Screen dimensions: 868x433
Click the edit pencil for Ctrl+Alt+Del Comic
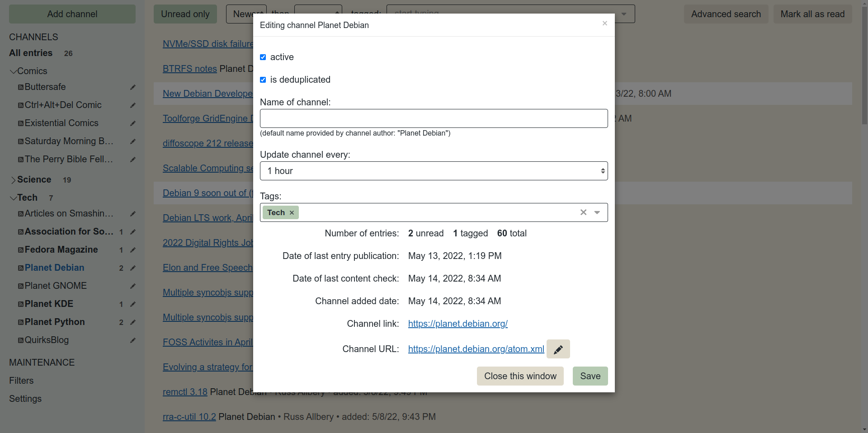[x=132, y=105]
